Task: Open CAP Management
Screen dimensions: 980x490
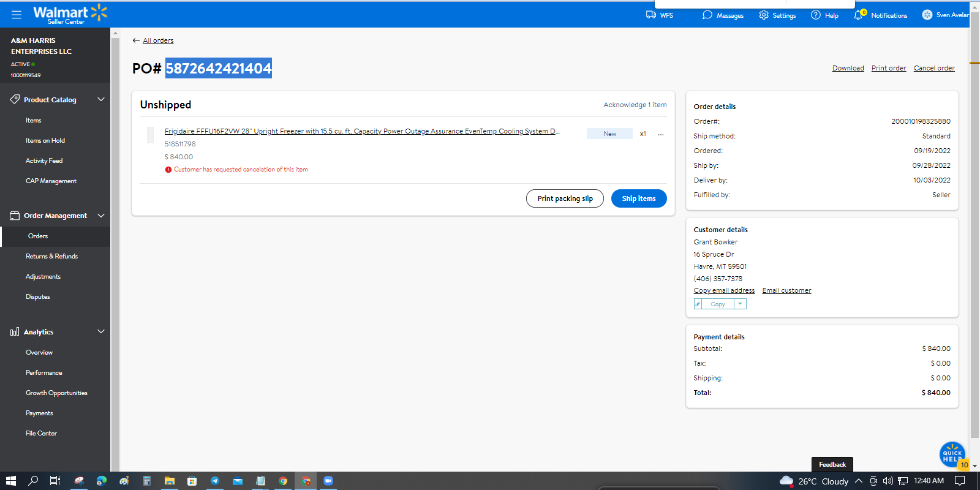Action: pos(51,181)
